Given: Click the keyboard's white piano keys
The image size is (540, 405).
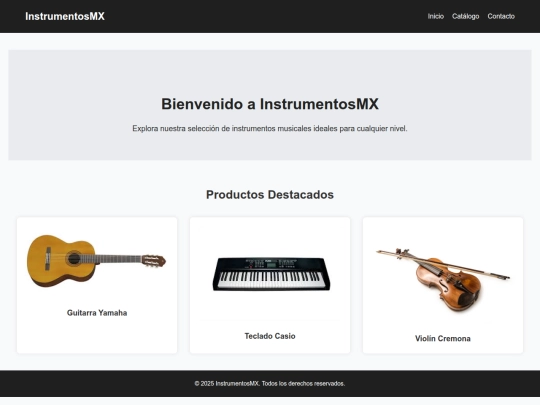Looking at the screenshot, I should [272, 280].
